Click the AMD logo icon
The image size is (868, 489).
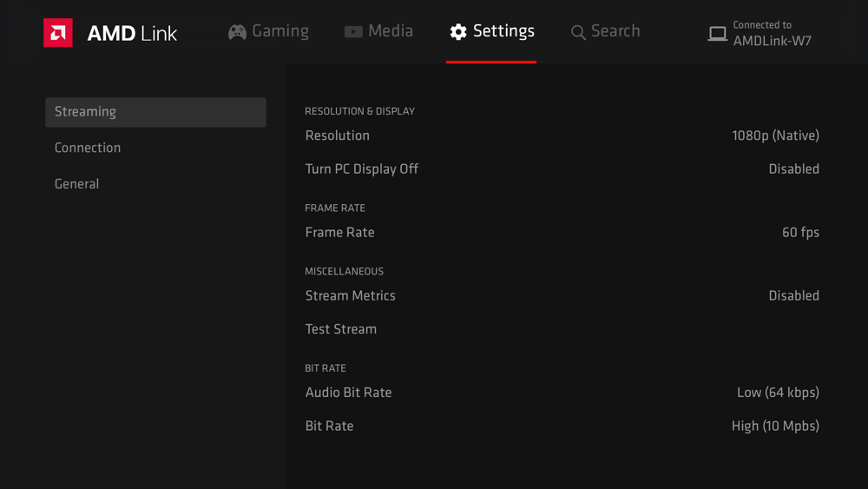point(58,33)
